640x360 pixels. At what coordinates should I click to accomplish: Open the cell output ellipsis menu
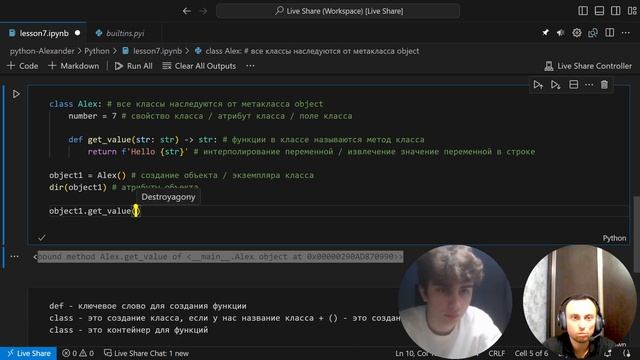tap(14, 257)
